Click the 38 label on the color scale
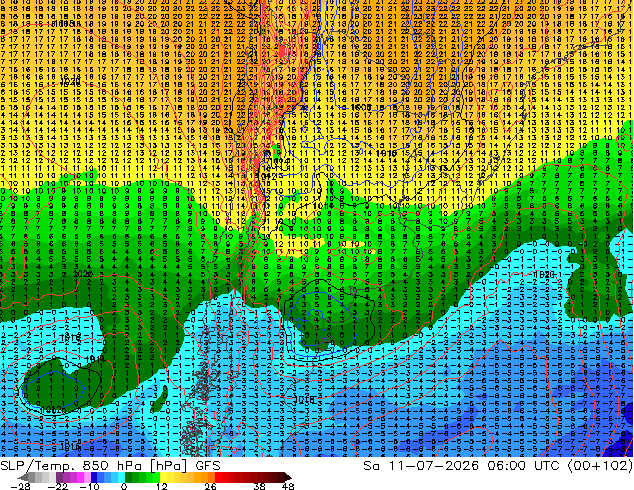Viewport: 634px width, 490px height. click(x=259, y=486)
